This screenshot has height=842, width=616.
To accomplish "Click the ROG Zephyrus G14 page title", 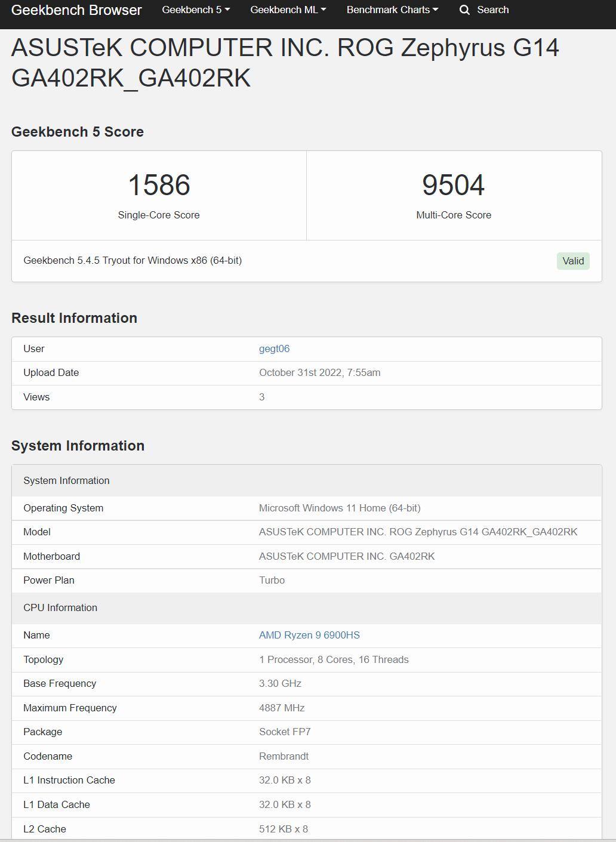I will tap(285, 63).
